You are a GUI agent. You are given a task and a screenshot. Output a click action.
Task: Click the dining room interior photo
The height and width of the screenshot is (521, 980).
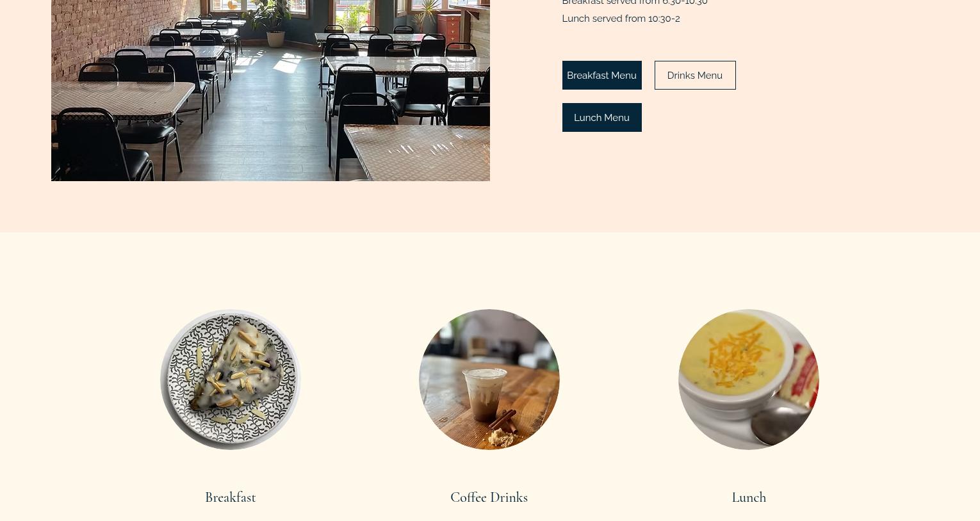(270, 90)
